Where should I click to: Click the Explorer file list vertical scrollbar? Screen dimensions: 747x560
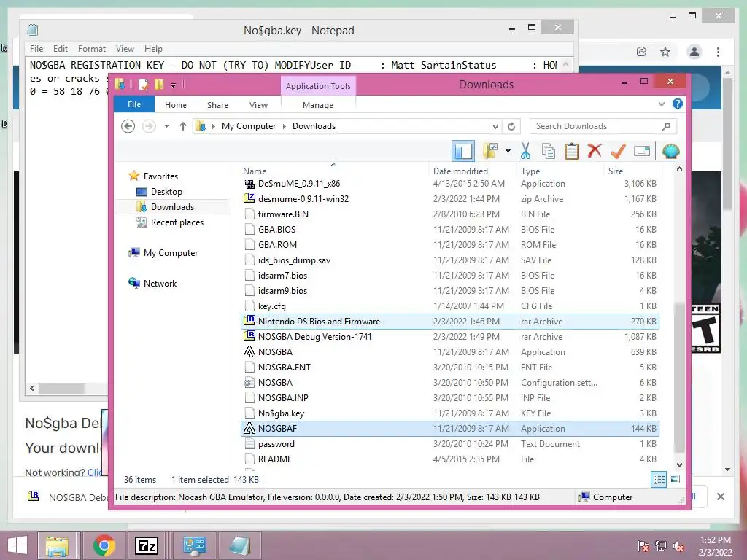(679, 378)
